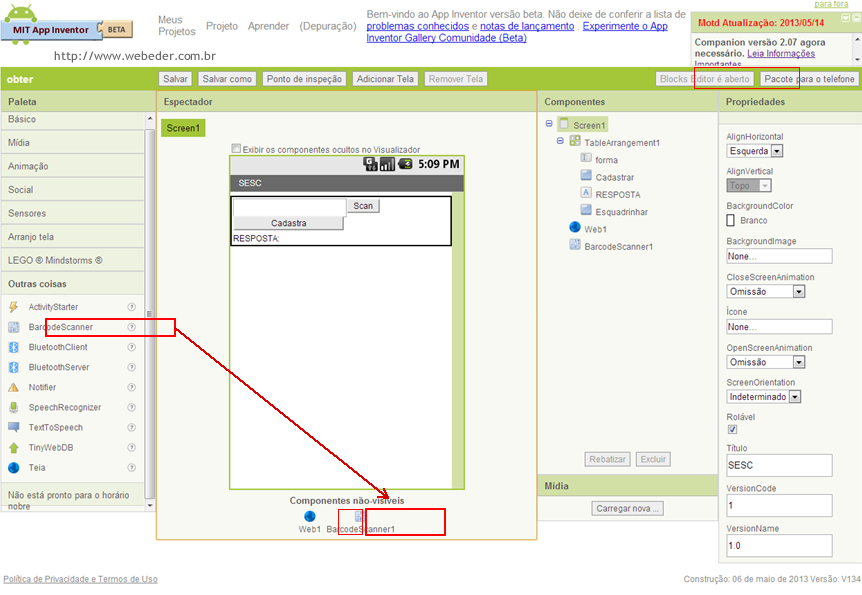Click the BluetoothServer palette icon

[x=14, y=367]
